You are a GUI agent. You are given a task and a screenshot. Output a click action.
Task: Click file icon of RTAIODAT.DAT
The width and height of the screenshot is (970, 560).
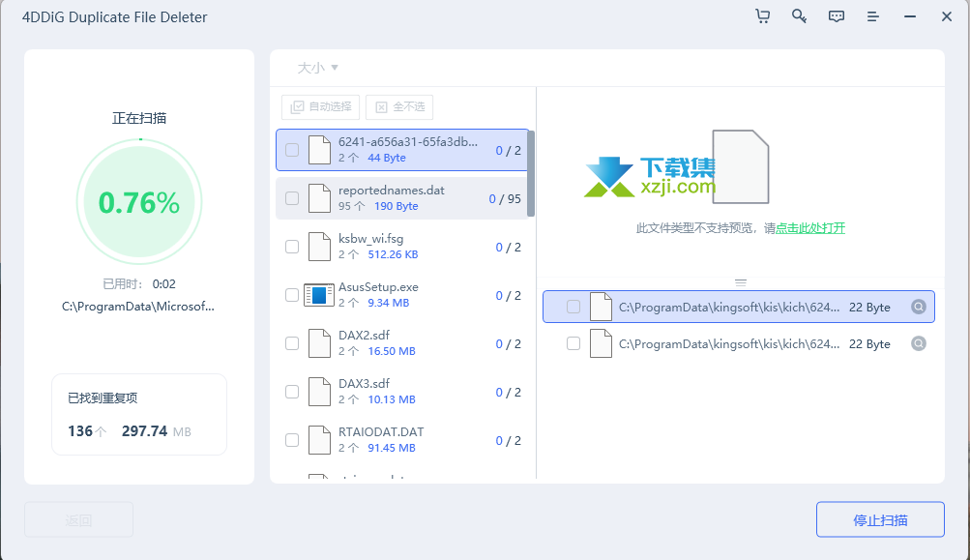(x=319, y=440)
